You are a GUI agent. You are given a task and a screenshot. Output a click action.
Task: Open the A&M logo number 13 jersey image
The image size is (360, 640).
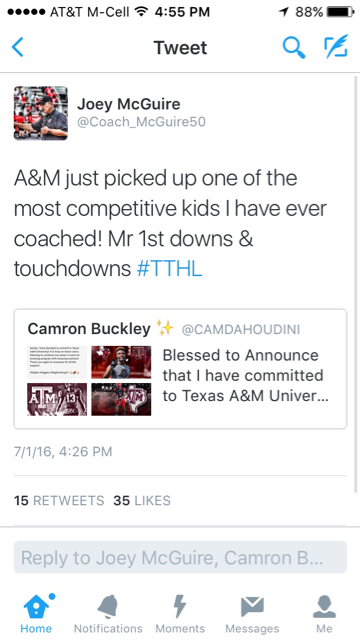(x=57, y=399)
